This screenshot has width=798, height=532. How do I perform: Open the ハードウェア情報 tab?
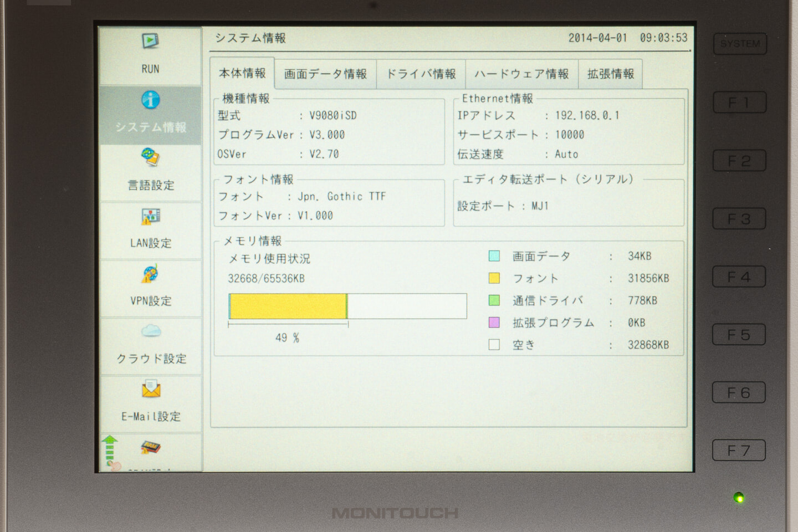coord(521,74)
